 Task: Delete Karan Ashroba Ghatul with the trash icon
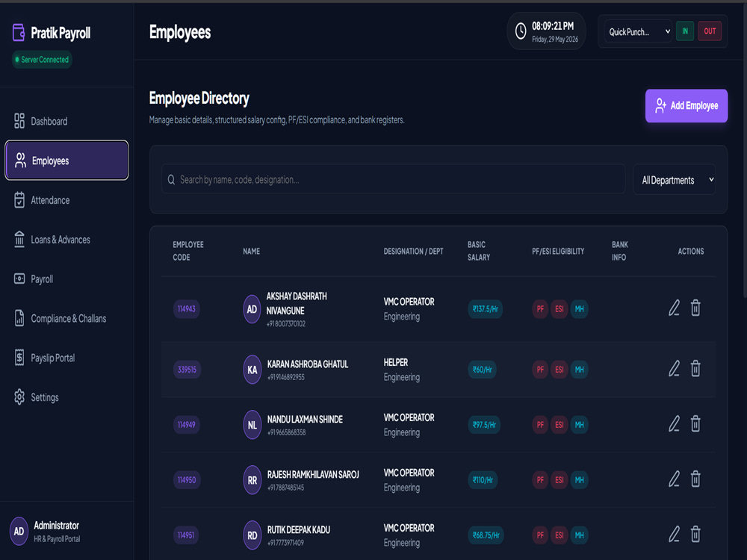tap(695, 369)
